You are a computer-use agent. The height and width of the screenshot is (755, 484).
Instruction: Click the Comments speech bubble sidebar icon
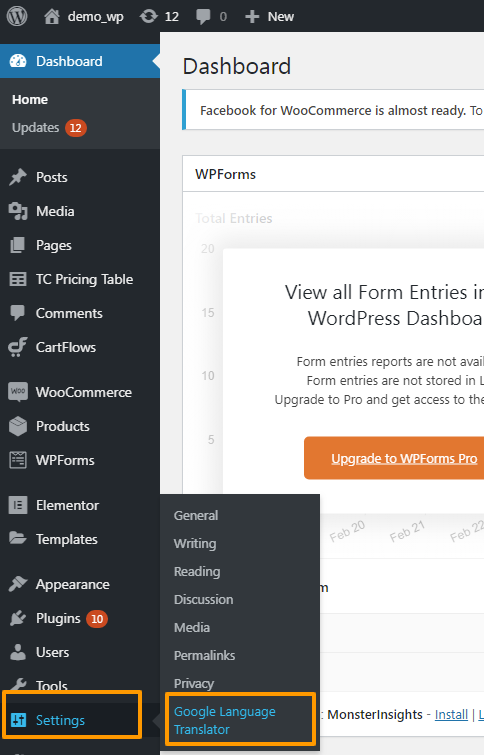[18, 313]
